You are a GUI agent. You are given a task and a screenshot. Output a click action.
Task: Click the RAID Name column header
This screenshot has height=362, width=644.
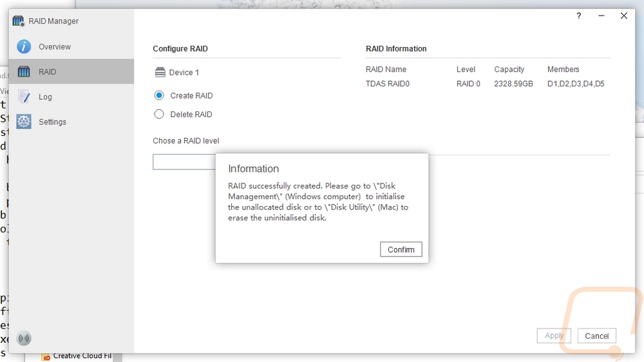point(386,70)
